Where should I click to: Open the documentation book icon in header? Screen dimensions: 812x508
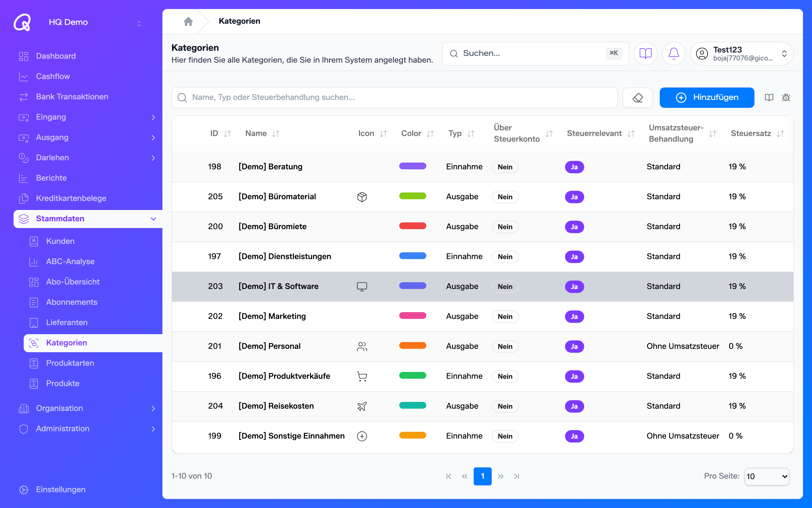click(x=645, y=53)
